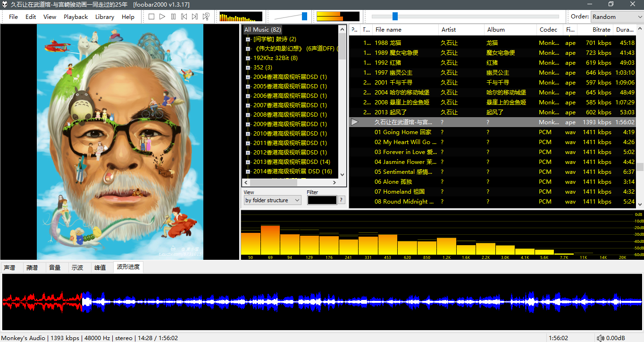644x342 pixels.
Task: Click the Play button in toolbar
Action: [162, 17]
